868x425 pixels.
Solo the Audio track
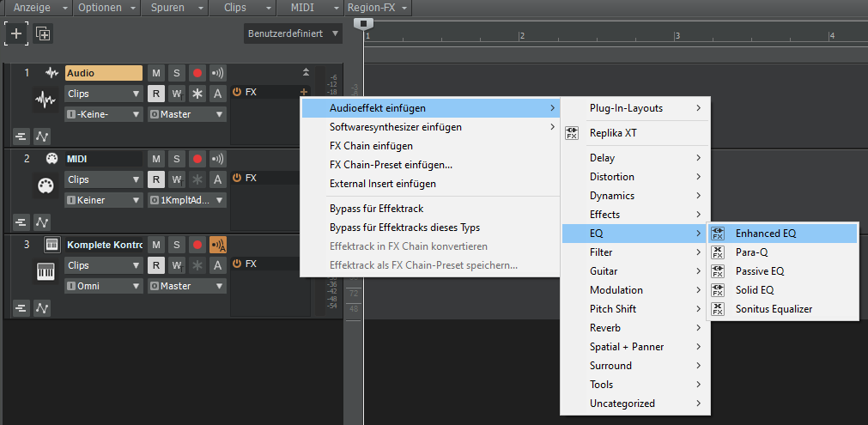pyautogui.click(x=177, y=73)
